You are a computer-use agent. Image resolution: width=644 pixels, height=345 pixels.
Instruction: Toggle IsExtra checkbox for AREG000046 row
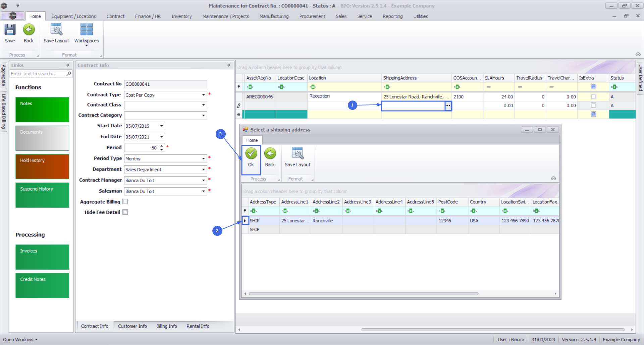593,96
